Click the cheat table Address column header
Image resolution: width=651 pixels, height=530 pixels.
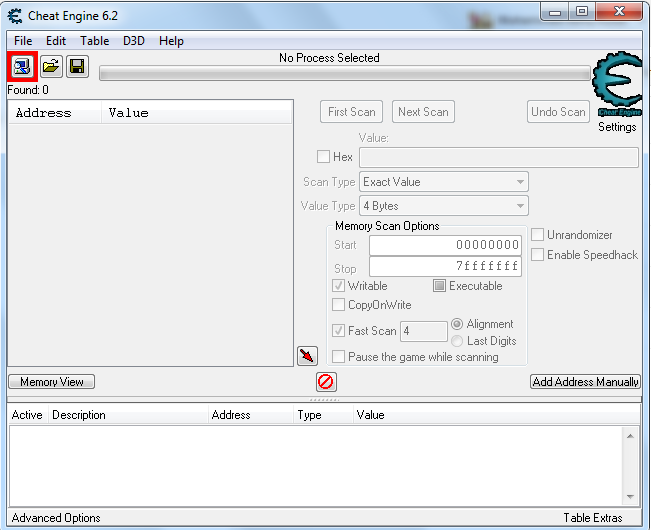(x=250, y=415)
